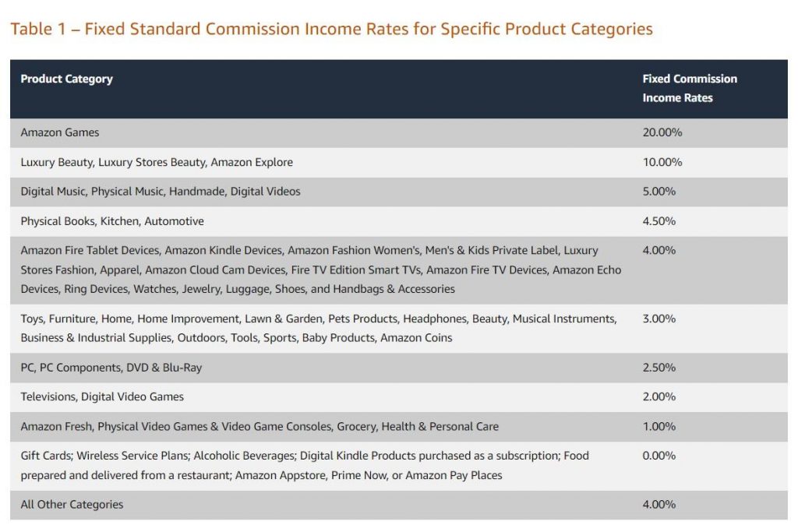
Task: Click the Amazon Fresh, Grocery row text
Action: point(260,426)
